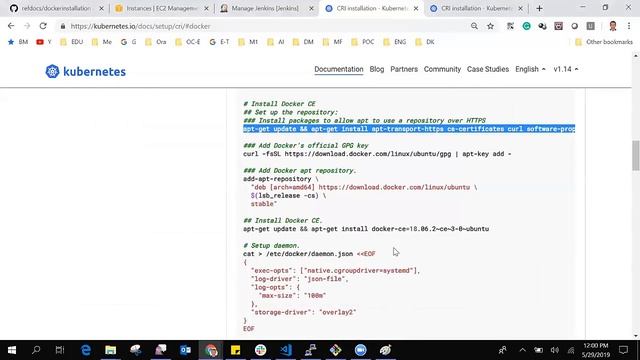The height and width of the screenshot is (360, 640).
Task: Click the browser forward arrow
Action: [x=27, y=26]
